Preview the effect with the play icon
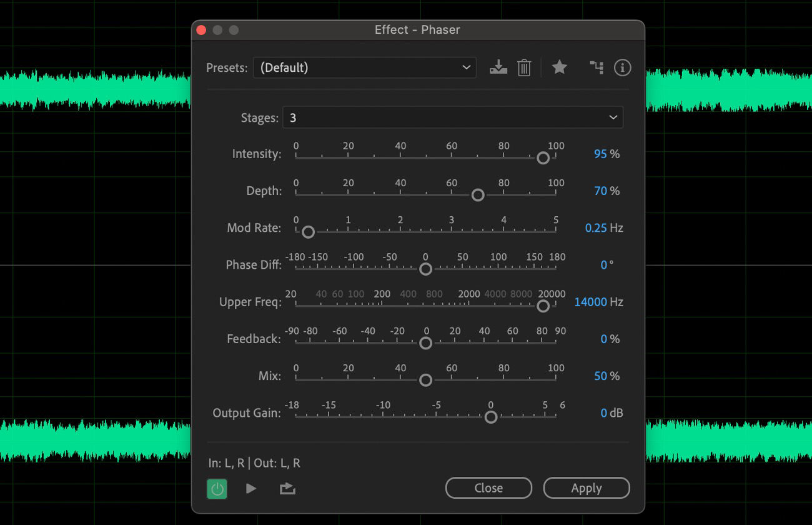 [x=250, y=489]
